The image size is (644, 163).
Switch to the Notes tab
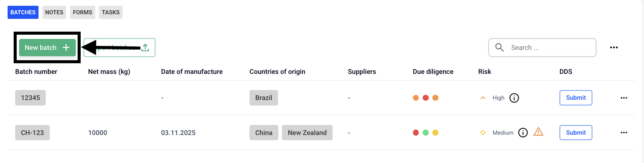point(54,12)
